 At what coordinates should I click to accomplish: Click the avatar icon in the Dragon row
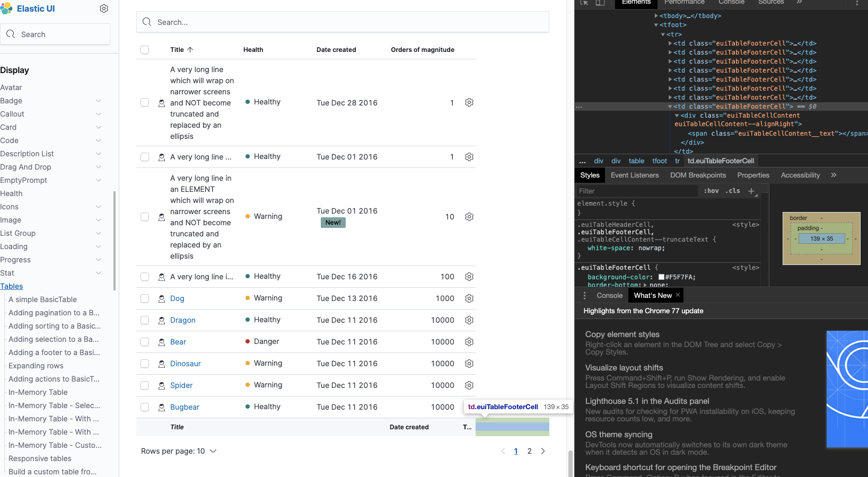point(161,320)
